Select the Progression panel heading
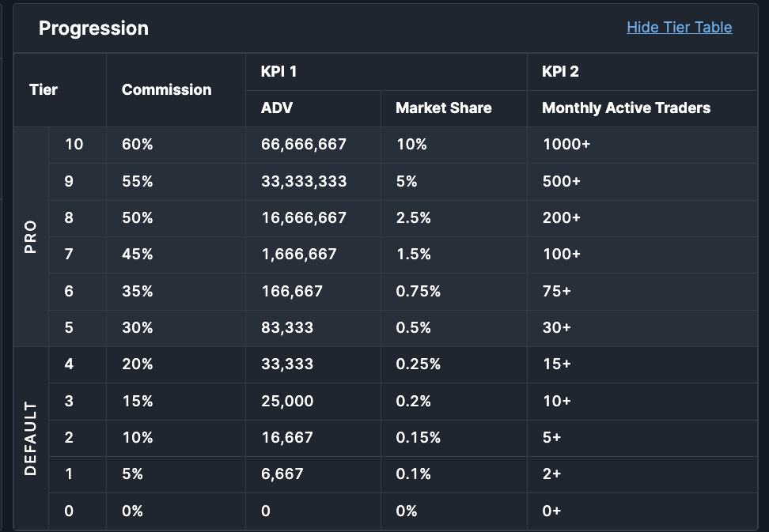The width and height of the screenshot is (769, 532). point(93,28)
